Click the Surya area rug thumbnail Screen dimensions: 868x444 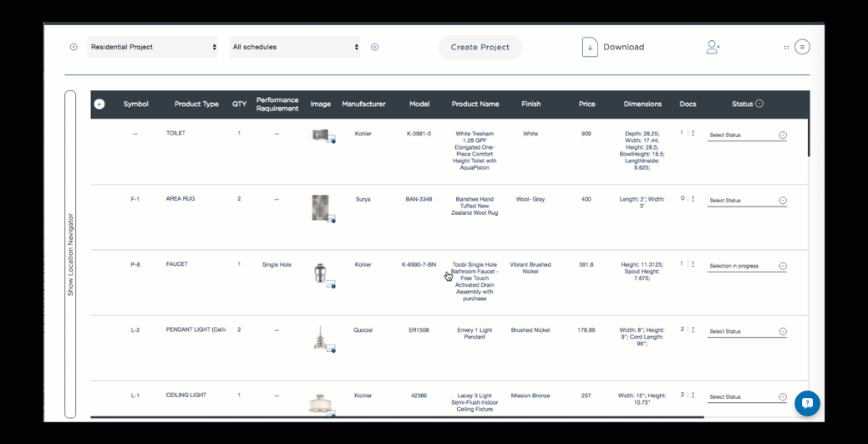[320, 207]
